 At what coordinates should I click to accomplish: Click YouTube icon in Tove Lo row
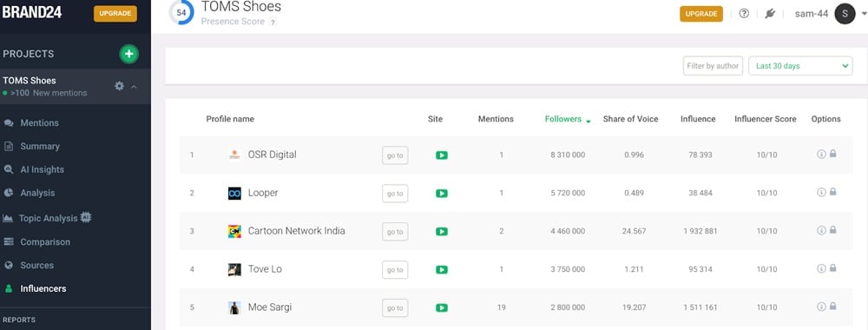[x=441, y=270]
